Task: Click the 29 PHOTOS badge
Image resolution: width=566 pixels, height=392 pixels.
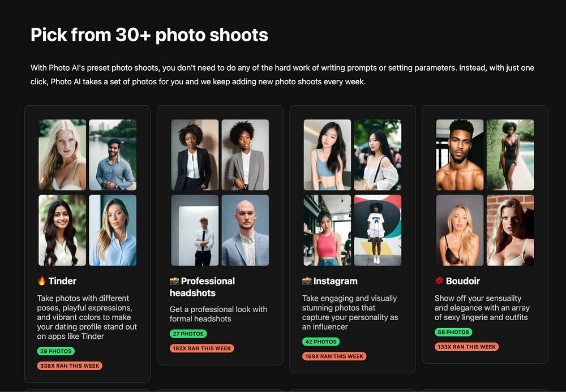Action: [56, 351]
